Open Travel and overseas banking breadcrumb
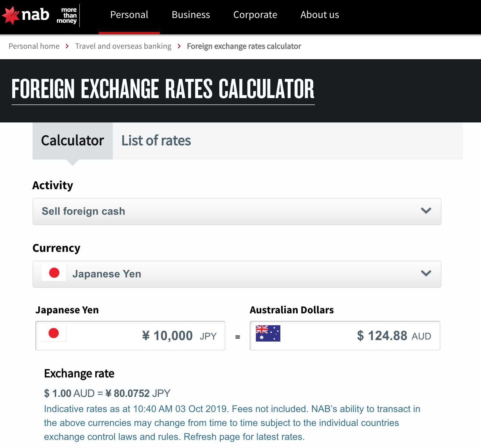The image size is (481, 448). tap(123, 46)
